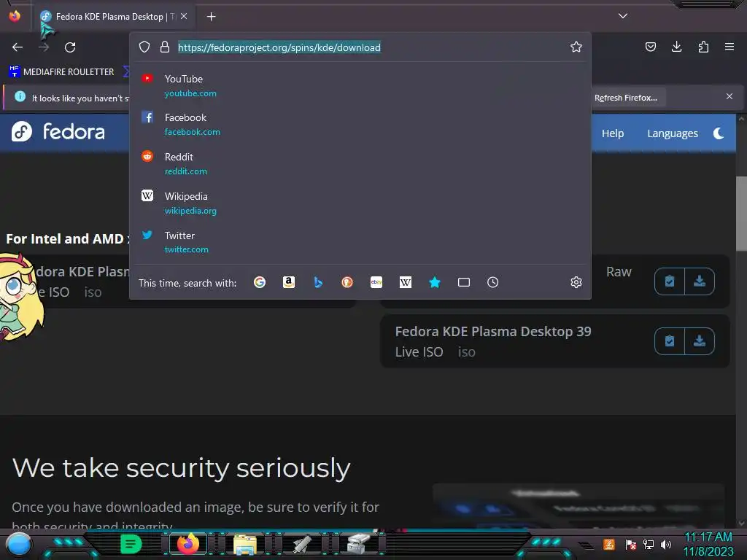
Task: Open the network tray icon
Action: point(649,544)
